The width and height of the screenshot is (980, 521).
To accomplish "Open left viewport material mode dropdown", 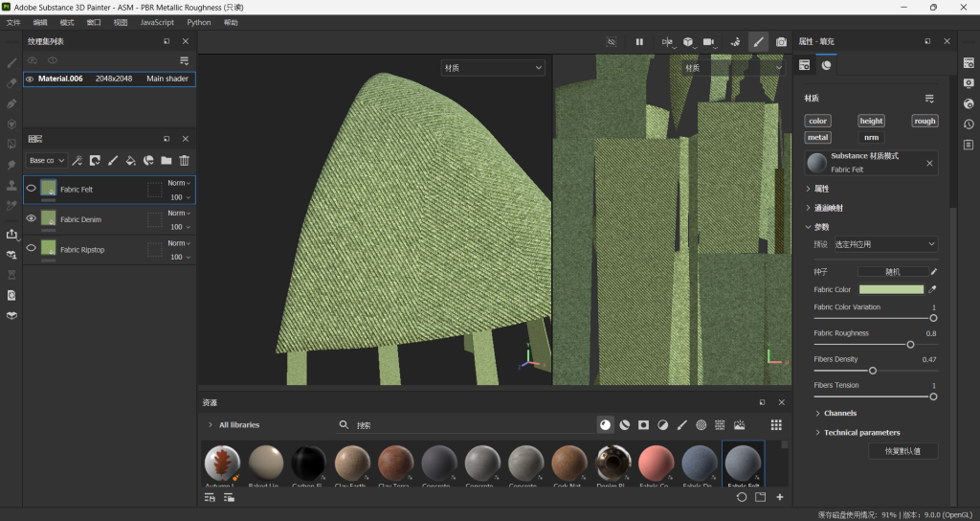I will tap(493, 68).
